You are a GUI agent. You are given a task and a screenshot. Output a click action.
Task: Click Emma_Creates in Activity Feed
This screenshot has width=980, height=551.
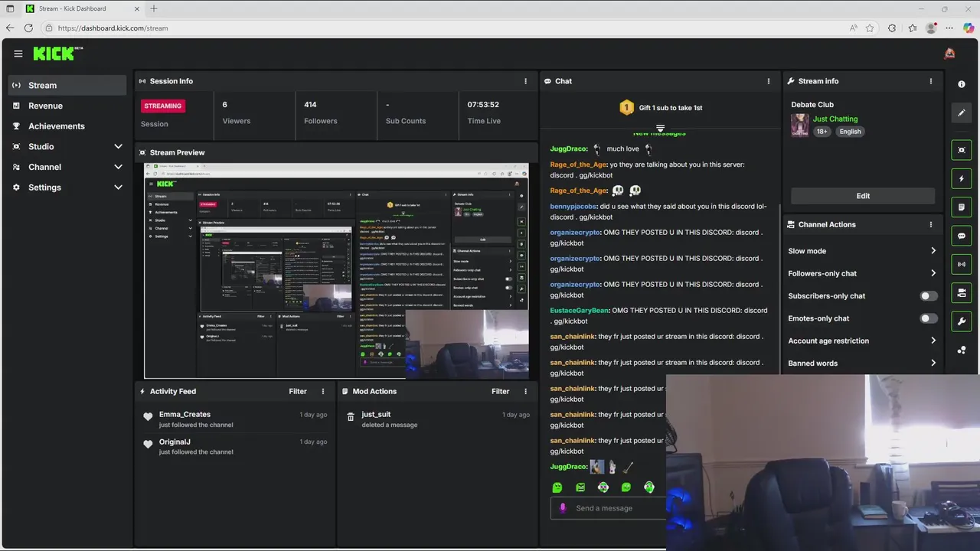point(185,414)
